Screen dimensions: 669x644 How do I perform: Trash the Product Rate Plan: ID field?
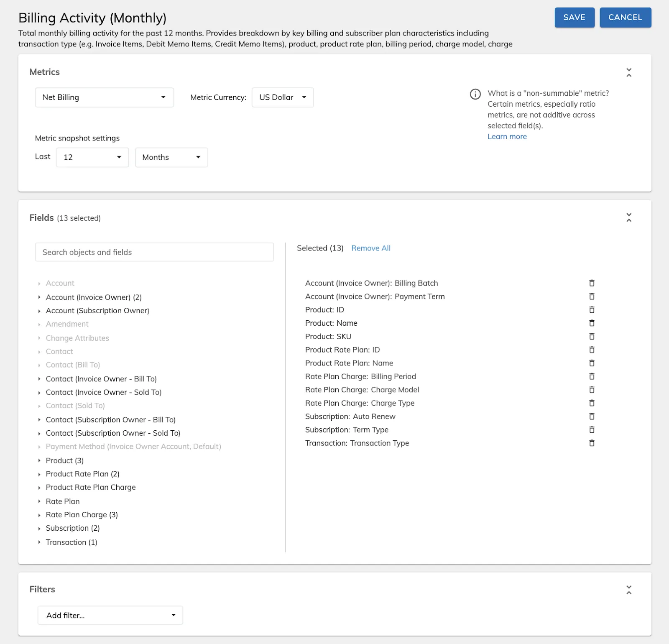point(592,350)
